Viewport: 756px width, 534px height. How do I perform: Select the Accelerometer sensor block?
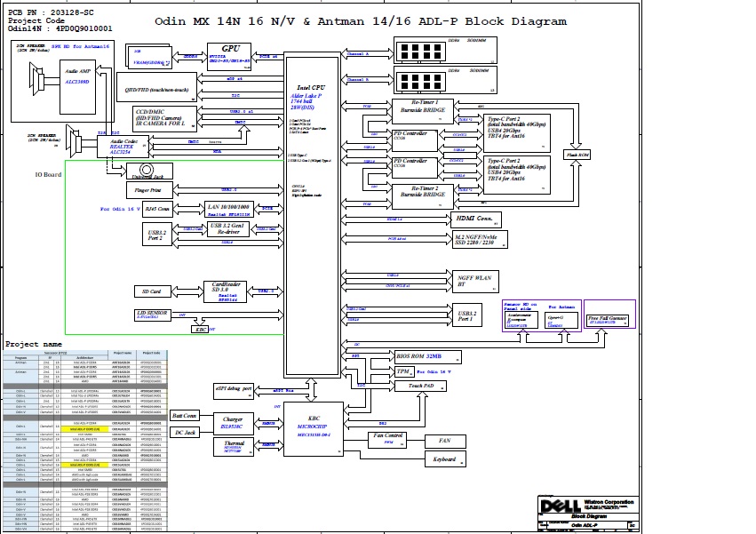(521, 320)
